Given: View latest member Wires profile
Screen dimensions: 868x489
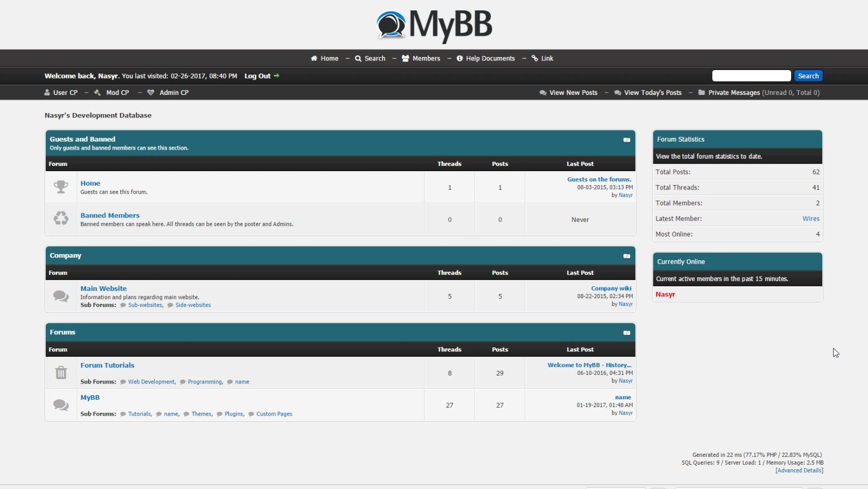Looking at the screenshot, I should tap(811, 219).
